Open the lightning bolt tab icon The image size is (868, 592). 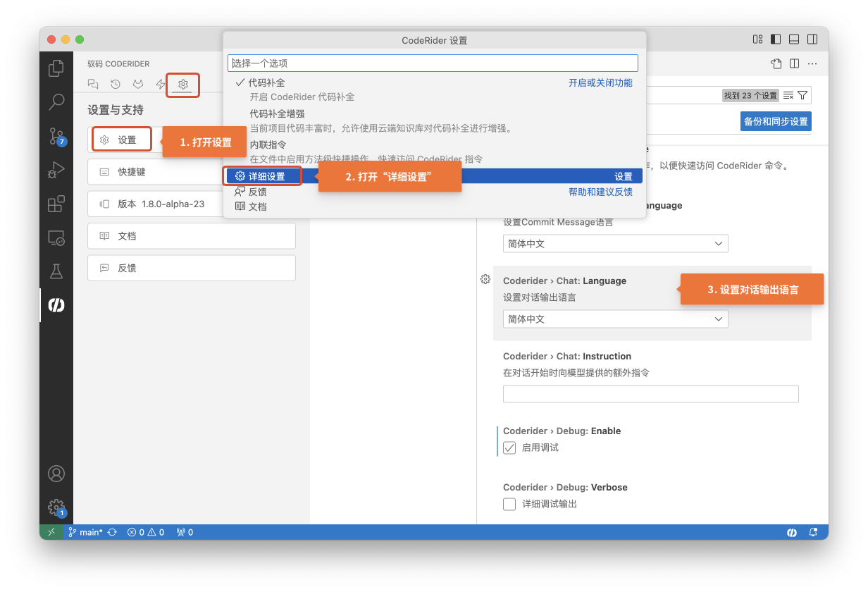coord(161,84)
